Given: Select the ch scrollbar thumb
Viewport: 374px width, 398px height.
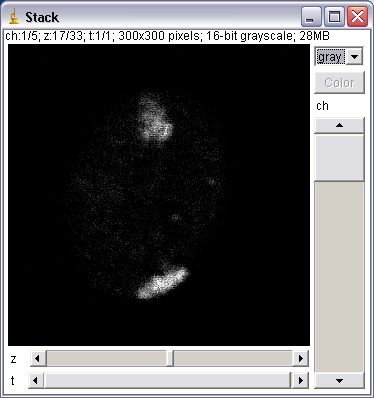Looking at the screenshot, I should 339,157.
